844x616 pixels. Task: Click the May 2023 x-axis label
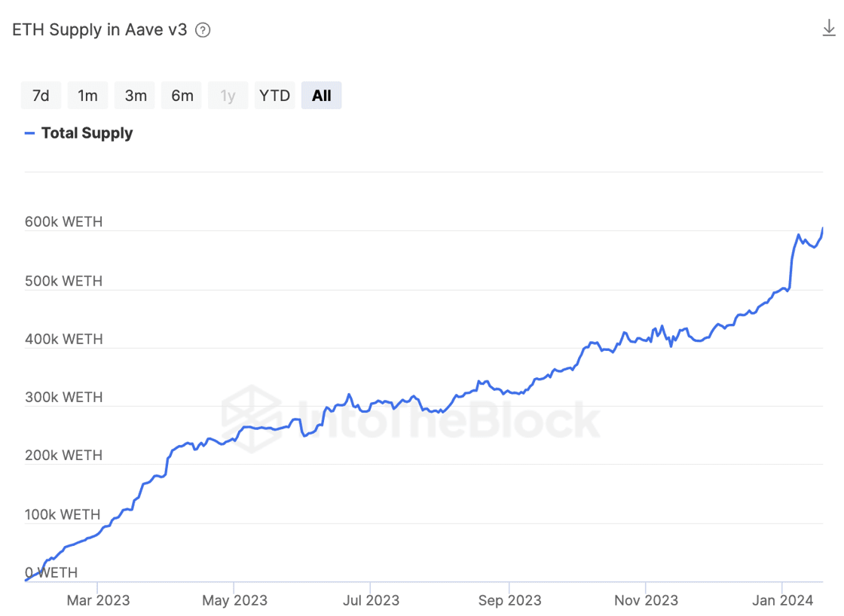[234, 600]
